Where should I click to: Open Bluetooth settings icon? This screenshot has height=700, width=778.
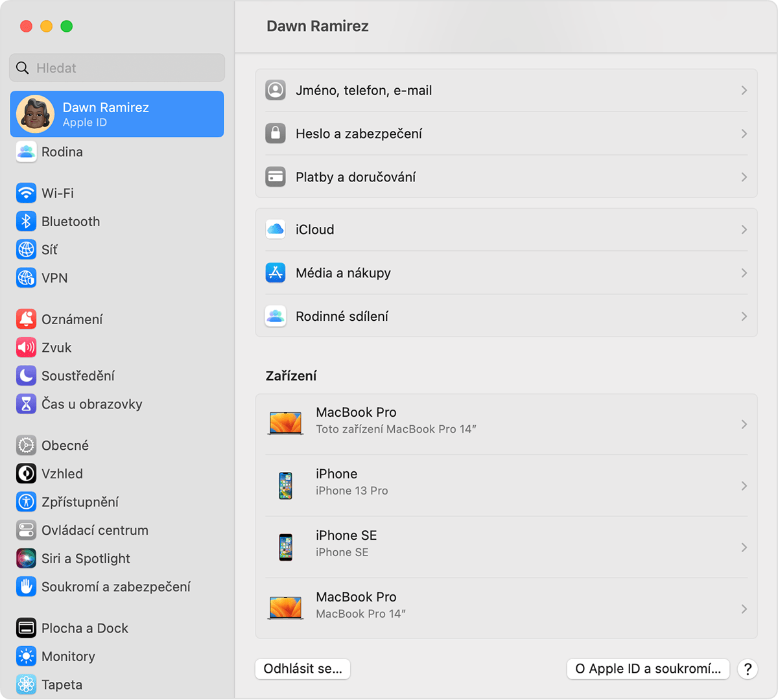click(x=26, y=222)
